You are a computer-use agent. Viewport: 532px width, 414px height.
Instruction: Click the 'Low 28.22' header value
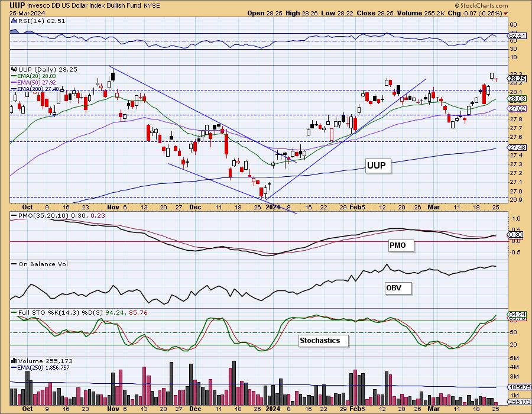click(x=338, y=13)
